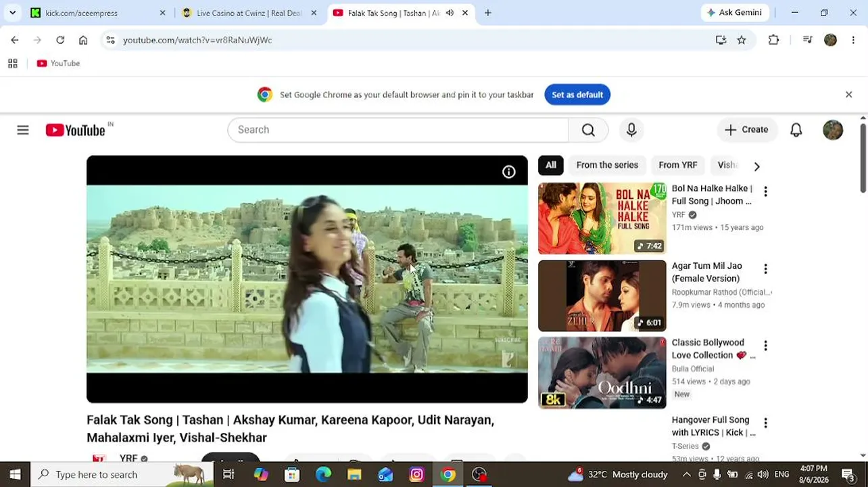Open the Windows notification center
Screen dimensions: 868x487
tap(848, 475)
